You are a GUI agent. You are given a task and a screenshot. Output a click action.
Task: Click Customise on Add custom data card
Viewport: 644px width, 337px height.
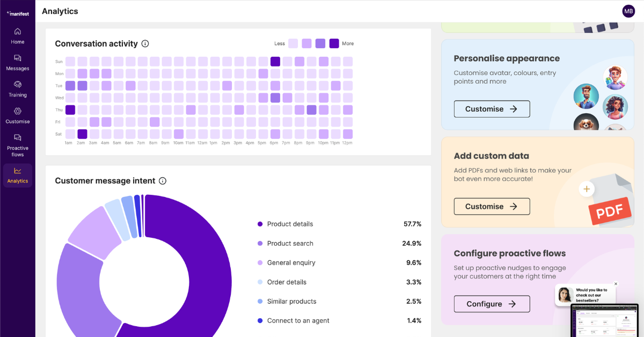click(492, 206)
